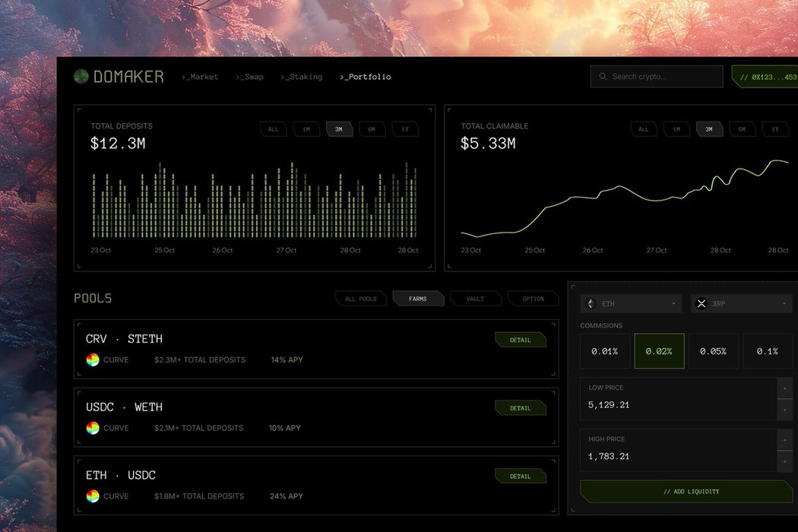
Task: Switch to the VAULT pools tab
Action: [475, 299]
